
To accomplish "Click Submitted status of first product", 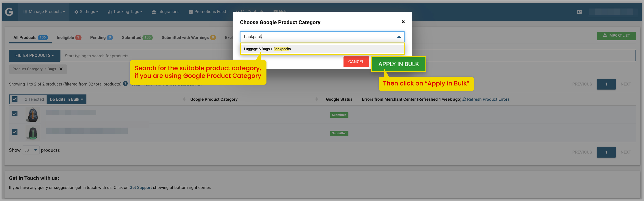I will click(x=339, y=115).
